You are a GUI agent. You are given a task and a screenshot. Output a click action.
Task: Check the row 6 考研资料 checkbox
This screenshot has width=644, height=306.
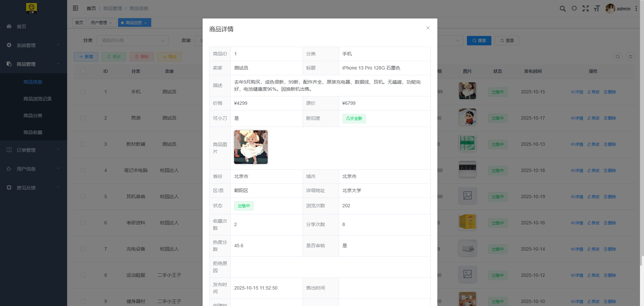tap(83, 223)
